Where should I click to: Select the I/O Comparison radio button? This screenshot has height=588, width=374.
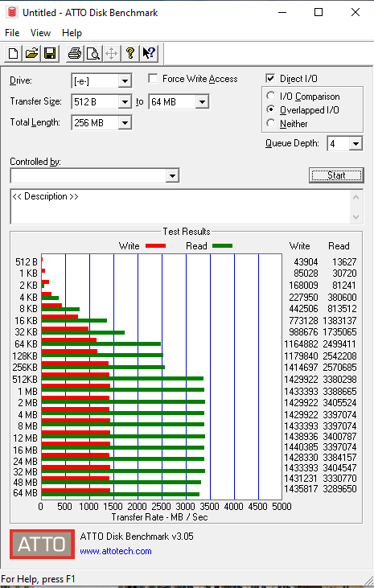point(270,96)
